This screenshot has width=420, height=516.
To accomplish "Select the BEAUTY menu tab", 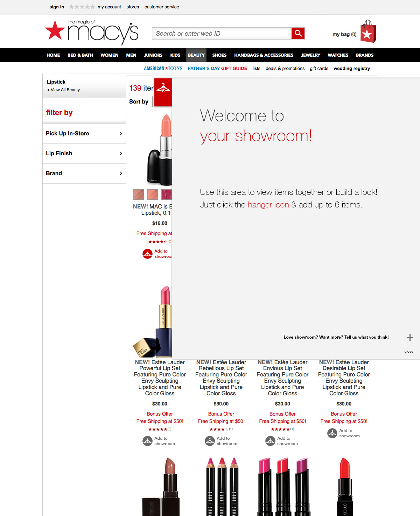I will tap(196, 55).
